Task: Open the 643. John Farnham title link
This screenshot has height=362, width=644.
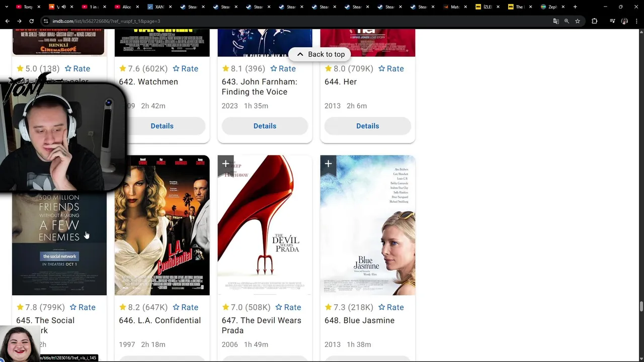Action: [x=259, y=87]
